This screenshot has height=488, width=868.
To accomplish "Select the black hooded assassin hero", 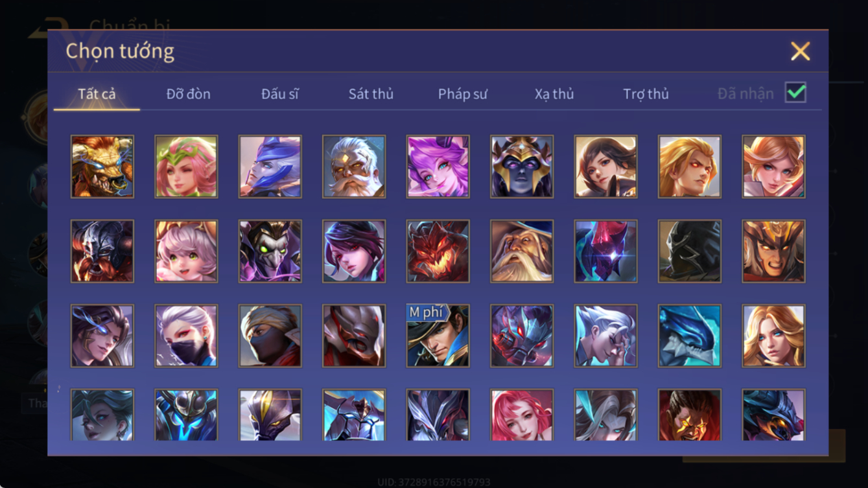I will tap(690, 251).
